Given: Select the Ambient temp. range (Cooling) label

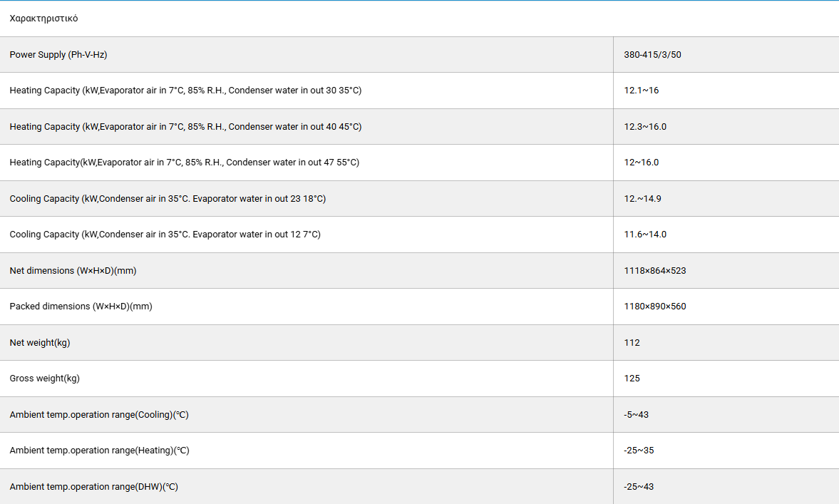Looking at the screenshot, I should (x=99, y=415).
